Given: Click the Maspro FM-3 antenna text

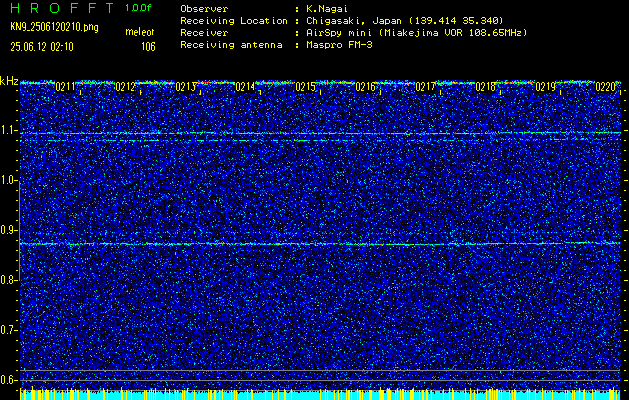Looking at the screenshot, I should pyautogui.click(x=339, y=45).
